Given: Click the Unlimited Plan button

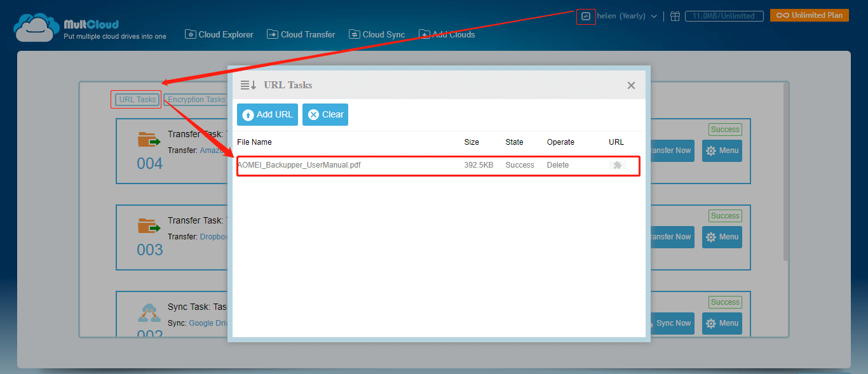Looking at the screenshot, I should point(810,15).
